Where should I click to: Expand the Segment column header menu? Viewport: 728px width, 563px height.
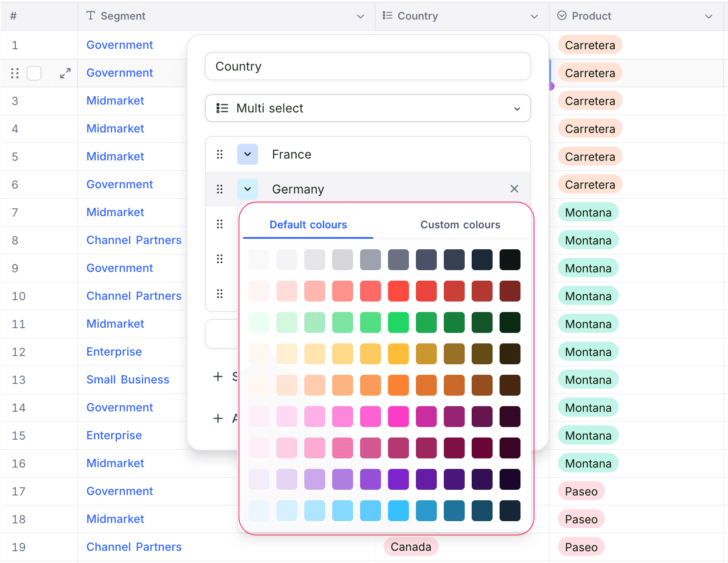coord(361,17)
